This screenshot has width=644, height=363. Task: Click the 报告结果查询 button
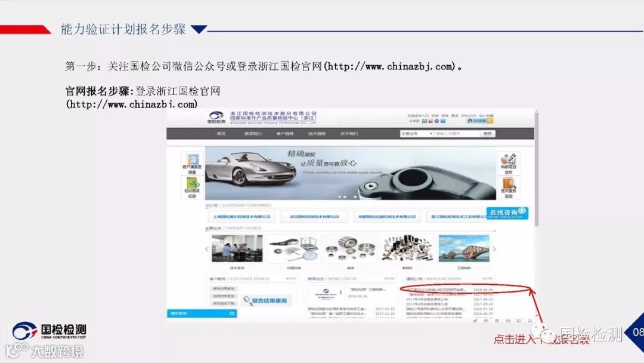(267, 301)
